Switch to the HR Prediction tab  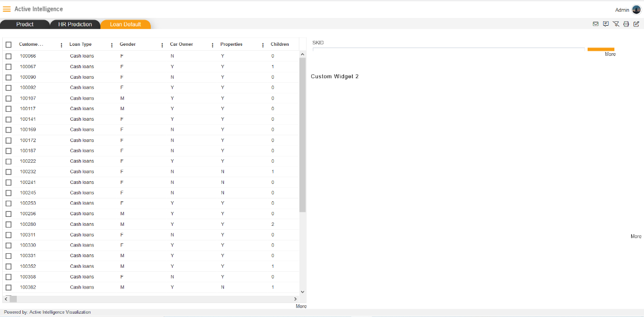click(75, 24)
